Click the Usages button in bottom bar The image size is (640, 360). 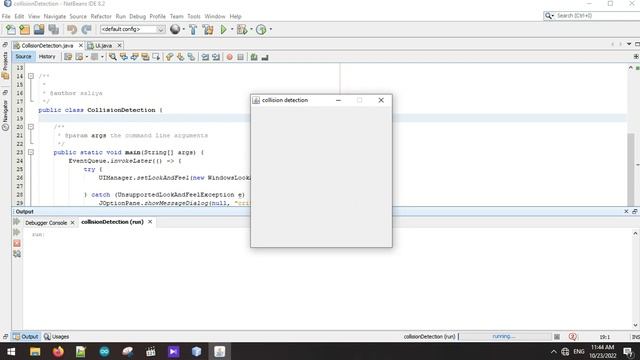coord(57,337)
